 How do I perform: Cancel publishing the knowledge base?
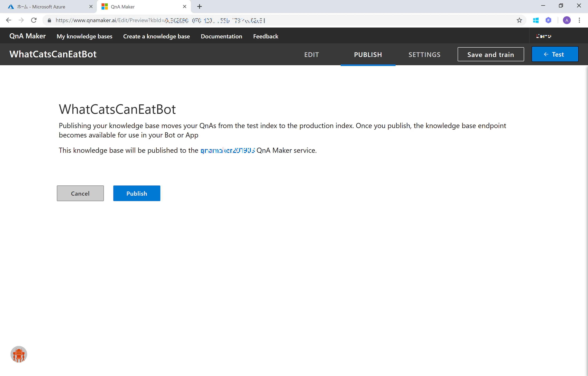[x=80, y=193]
